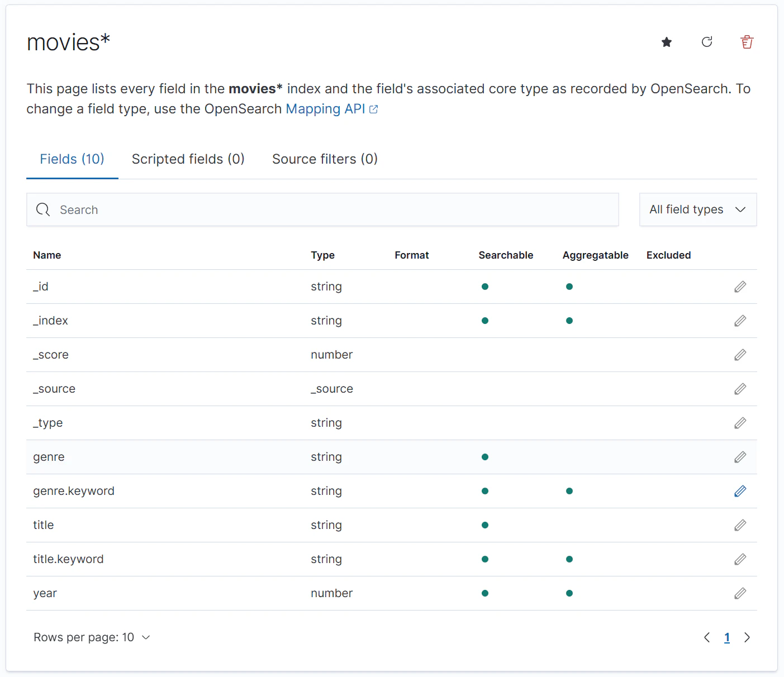Screen dimensions: 784x677
Task: Select page 1 in pagination
Action: click(727, 637)
